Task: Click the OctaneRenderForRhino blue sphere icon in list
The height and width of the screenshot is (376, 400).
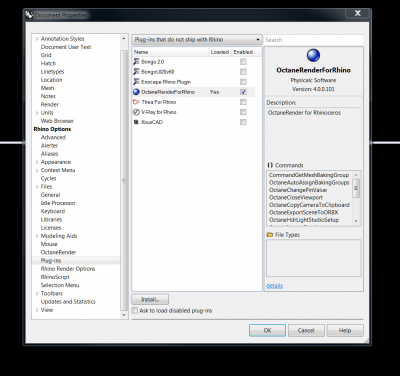Action: coord(136,92)
